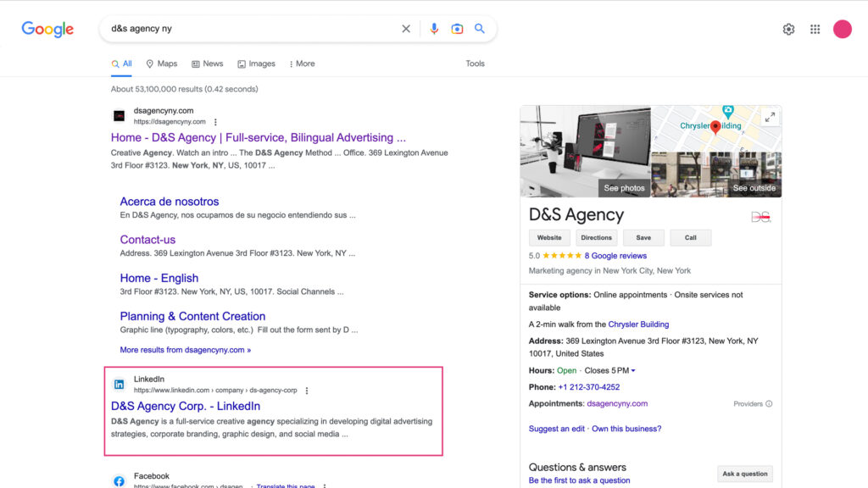Open 'D&S Agency Corp. - LinkedIn' result
Viewport: 868px width, 488px height.
[186, 406]
